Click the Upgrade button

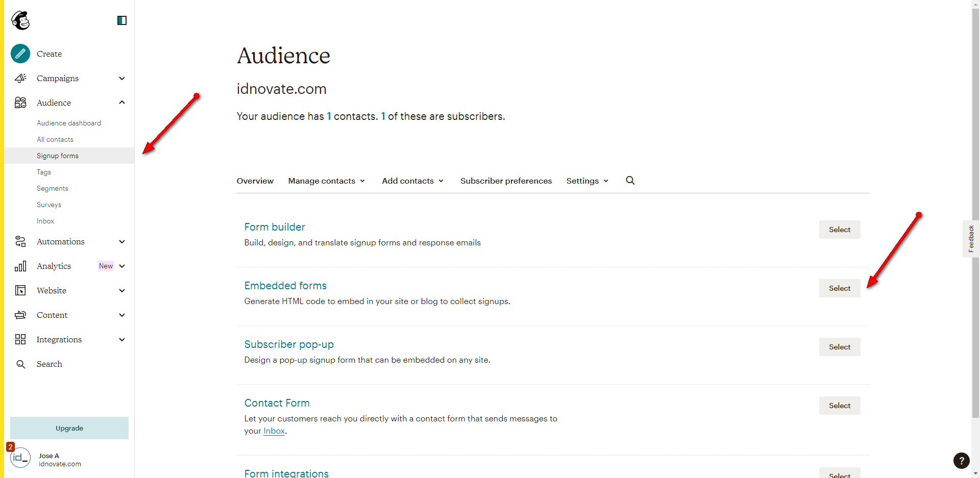(x=69, y=428)
